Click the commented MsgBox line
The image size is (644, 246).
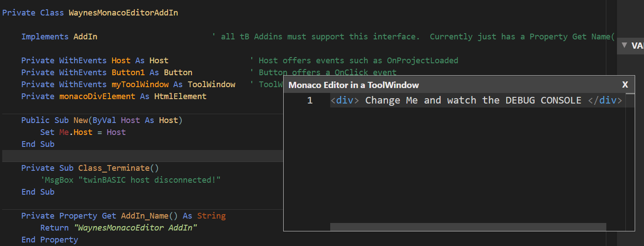(x=130, y=180)
